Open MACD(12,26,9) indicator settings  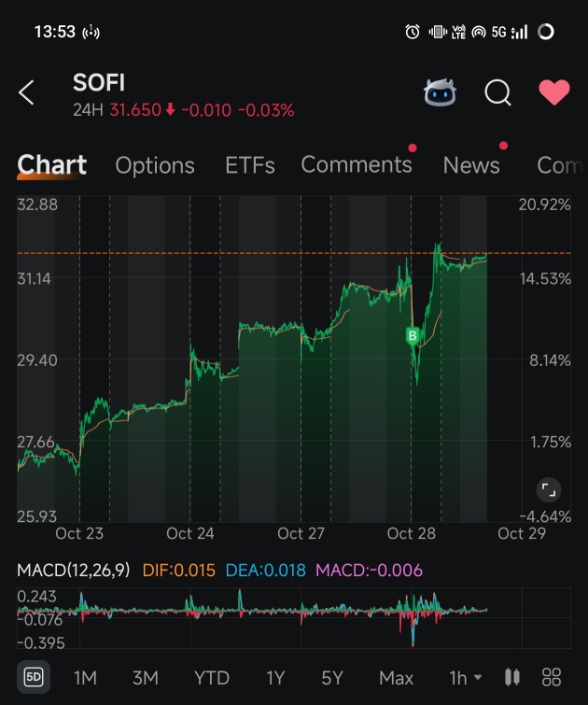[74, 570]
